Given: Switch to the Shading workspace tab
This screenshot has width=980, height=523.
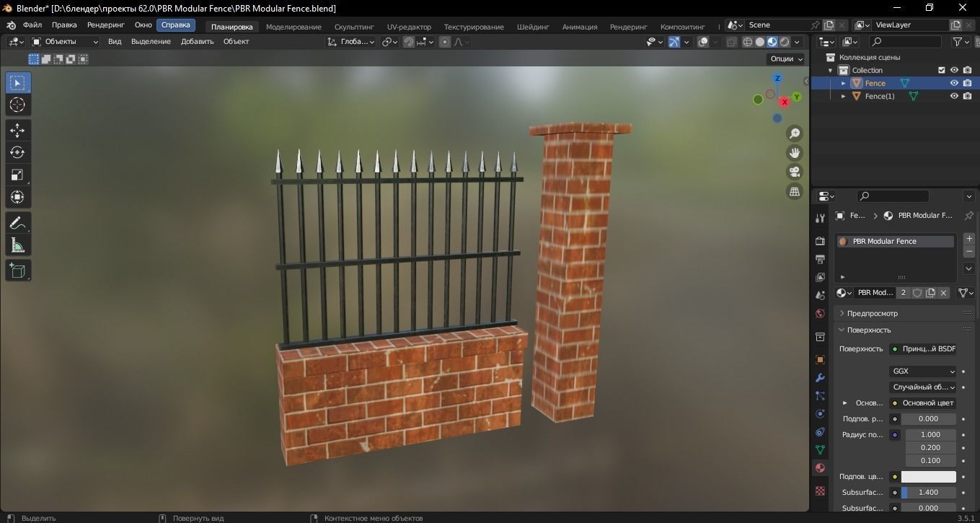Looking at the screenshot, I should 533,27.
